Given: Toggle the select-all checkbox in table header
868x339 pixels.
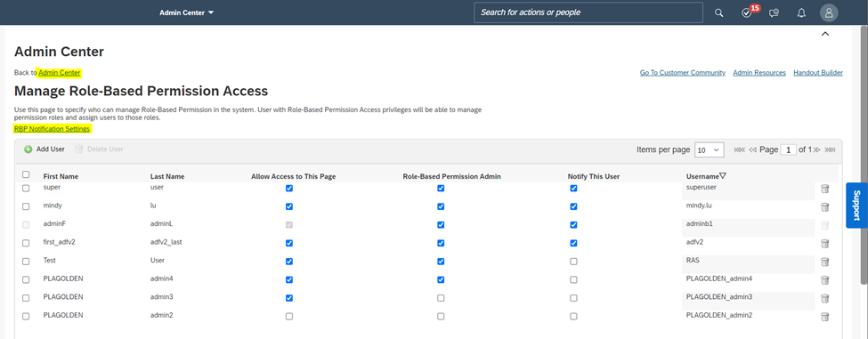Looking at the screenshot, I should 26,174.
